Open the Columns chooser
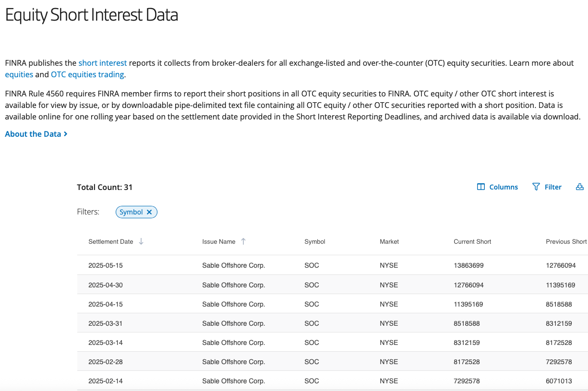This screenshot has width=588, height=391. [x=497, y=187]
